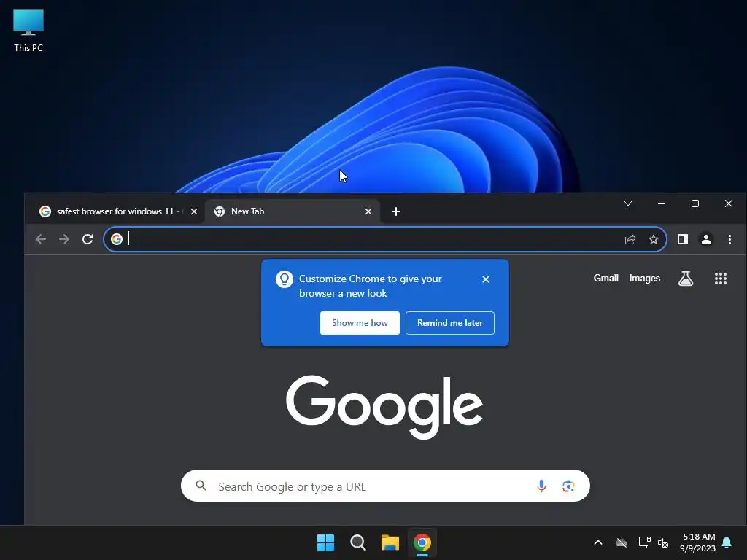Click muted volume tray icon
The image size is (747, 560).
tap(663, 542)
